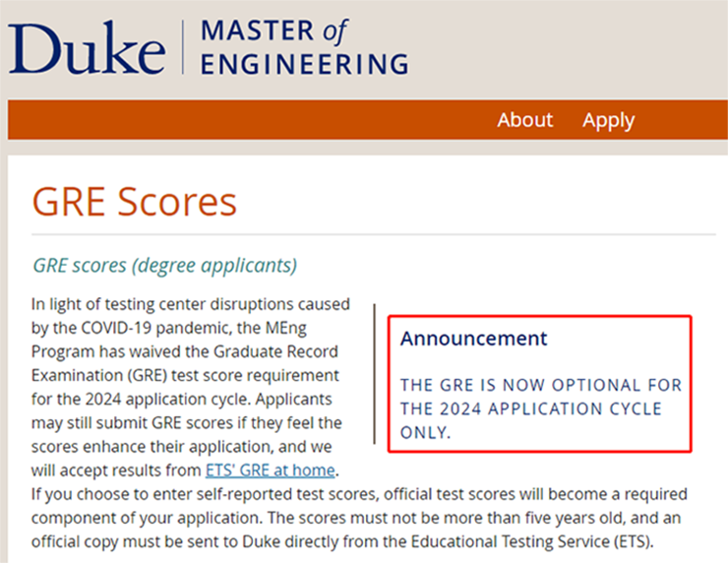The width and height of the screenshot is (728, 563).
Task: Select the GRE scores (degree applicants) subheading
Action: click(x=165, y=266)
